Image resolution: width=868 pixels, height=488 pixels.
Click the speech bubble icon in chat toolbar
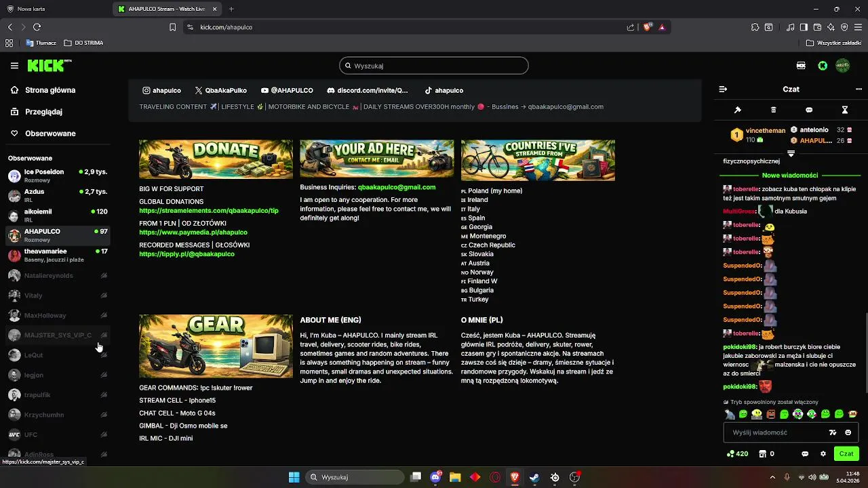point(809,110)
